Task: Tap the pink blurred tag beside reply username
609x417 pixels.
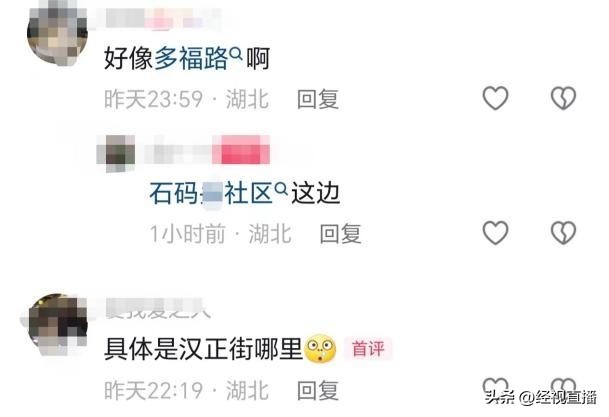Action: (x=241, y=150)
